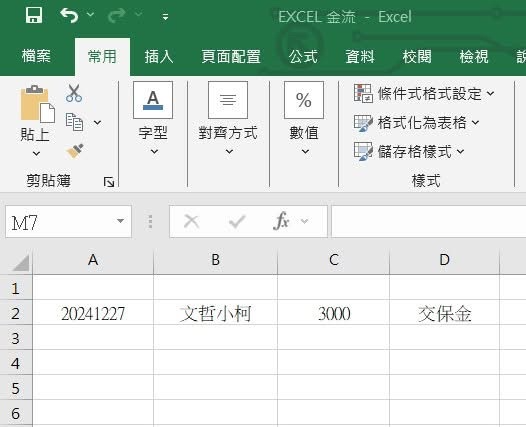Screen dimensions: 526x427
Task: Expand the 對齊方式 group chevron
Action: point(229,152)
